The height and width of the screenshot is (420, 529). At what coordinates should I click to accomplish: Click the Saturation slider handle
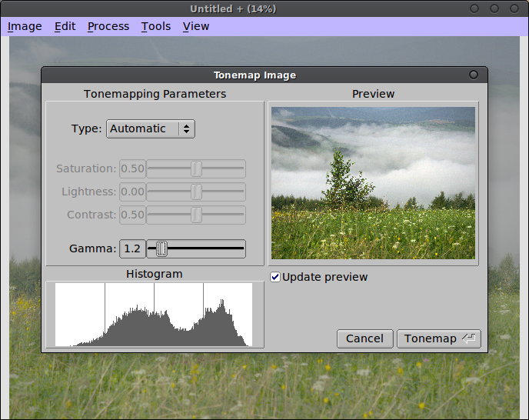tap(196, 168)
